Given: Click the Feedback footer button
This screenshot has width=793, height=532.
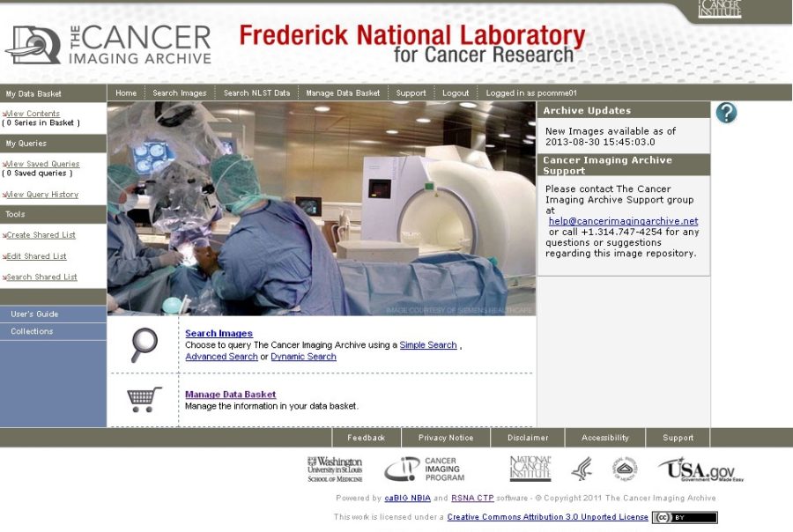Looking at the screenshot, I should coord(367,438).
